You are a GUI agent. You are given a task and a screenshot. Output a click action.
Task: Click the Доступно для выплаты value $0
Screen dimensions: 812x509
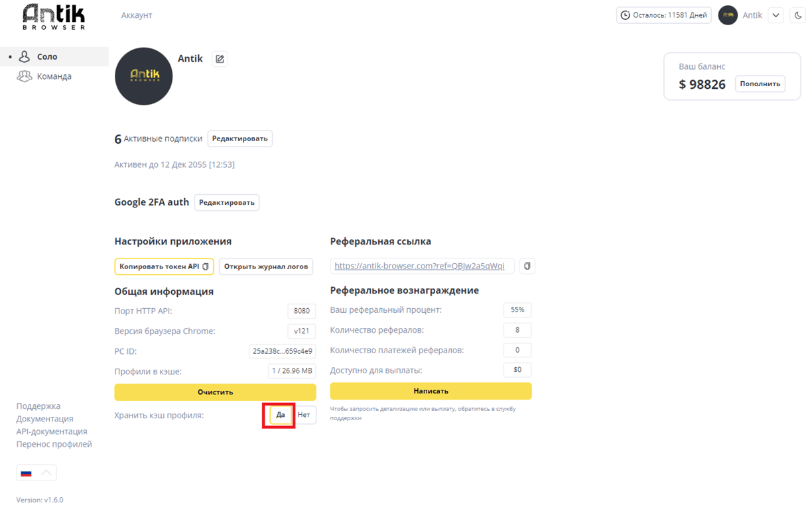517,370
